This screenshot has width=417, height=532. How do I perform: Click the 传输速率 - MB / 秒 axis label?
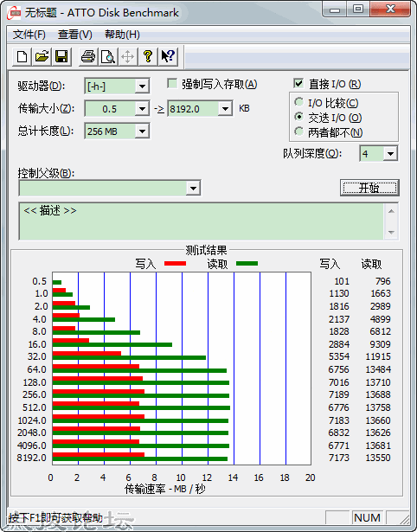click(x=165, y=490)
